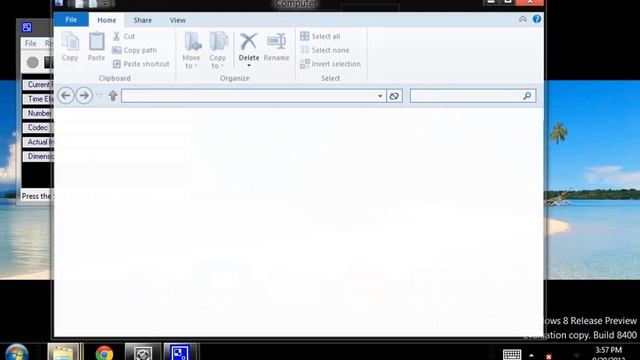
Task: Open File menu in background recorder window
Action: [31, 43]
